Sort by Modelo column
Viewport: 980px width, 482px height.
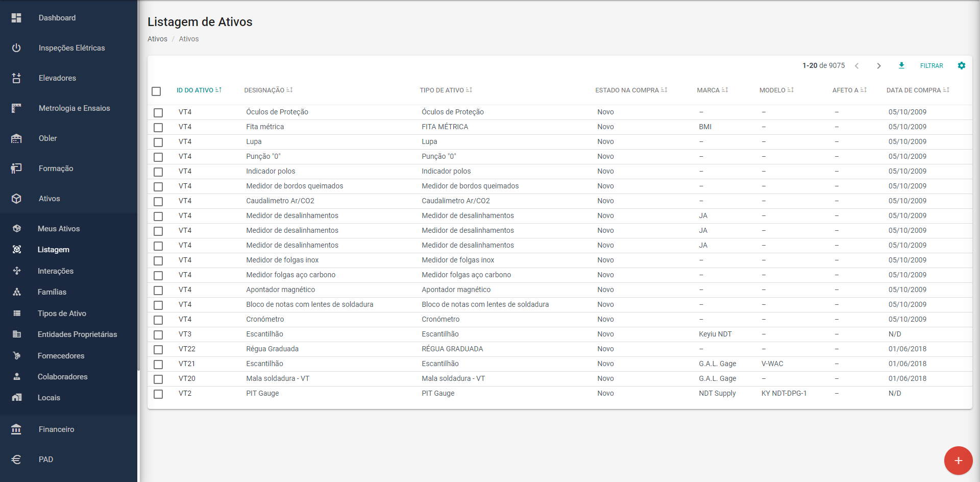[777, 90]
